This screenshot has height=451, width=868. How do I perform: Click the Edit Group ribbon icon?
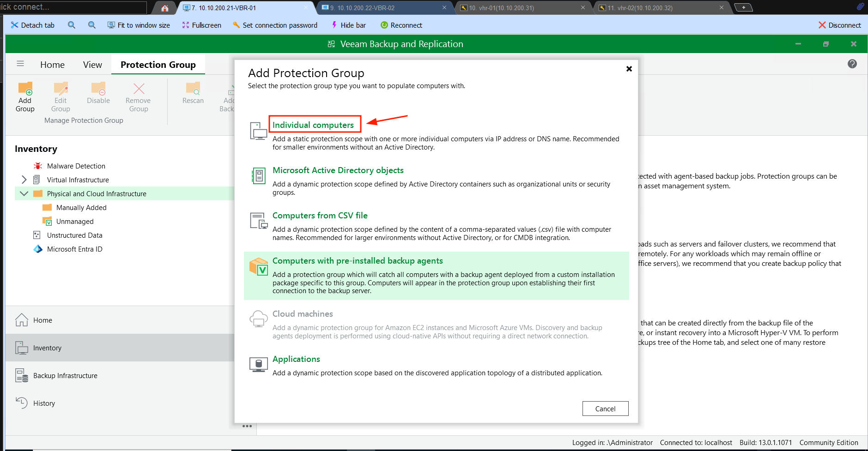(x=61, y=89)
